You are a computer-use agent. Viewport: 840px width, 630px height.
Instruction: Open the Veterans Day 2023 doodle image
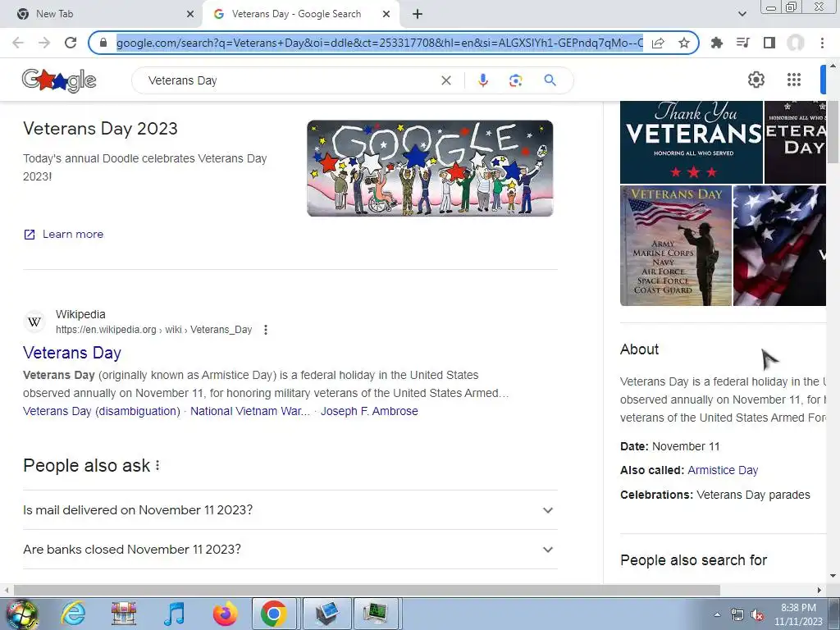click(430, 168)
